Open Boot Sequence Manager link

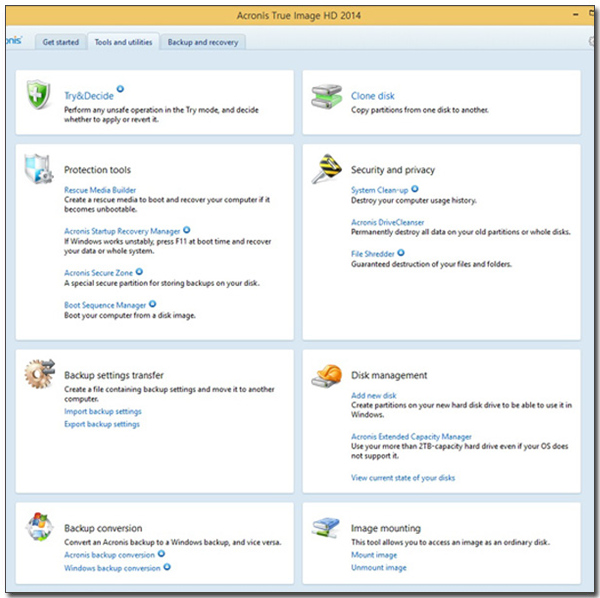point(105,305)
